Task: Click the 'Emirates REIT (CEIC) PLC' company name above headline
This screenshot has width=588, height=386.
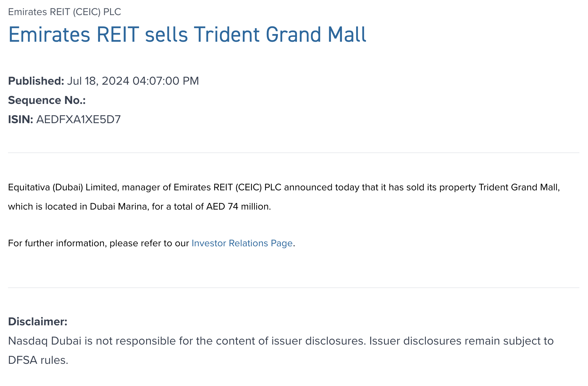Action: coord(64,12)
